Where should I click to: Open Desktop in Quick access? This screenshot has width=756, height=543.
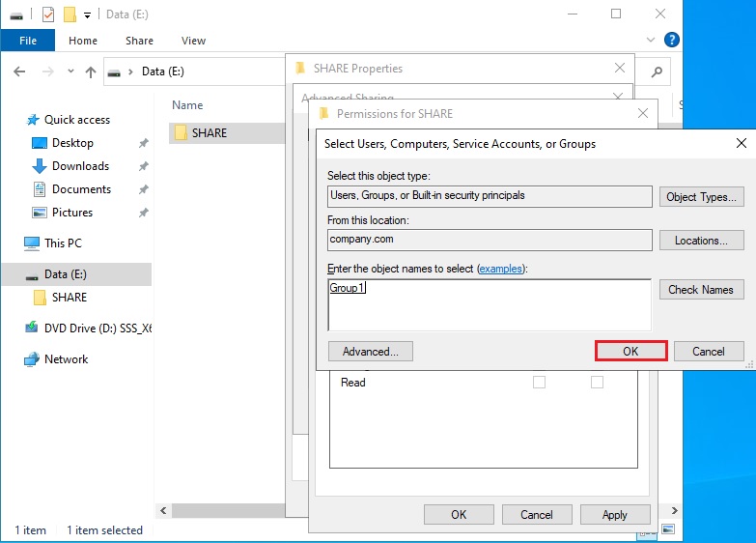click(72, 143)
